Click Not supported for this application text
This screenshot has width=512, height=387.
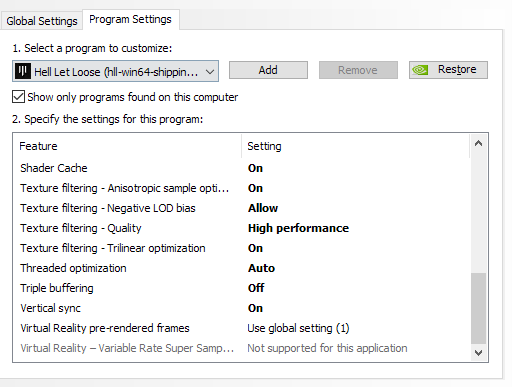pyautogui.click(x=327, y=348)
